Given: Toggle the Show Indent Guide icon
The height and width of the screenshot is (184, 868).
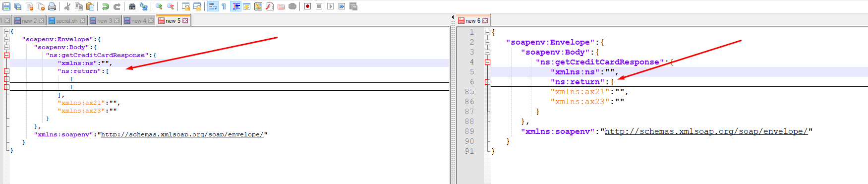Looking at the screenshot, I should 235,6.
